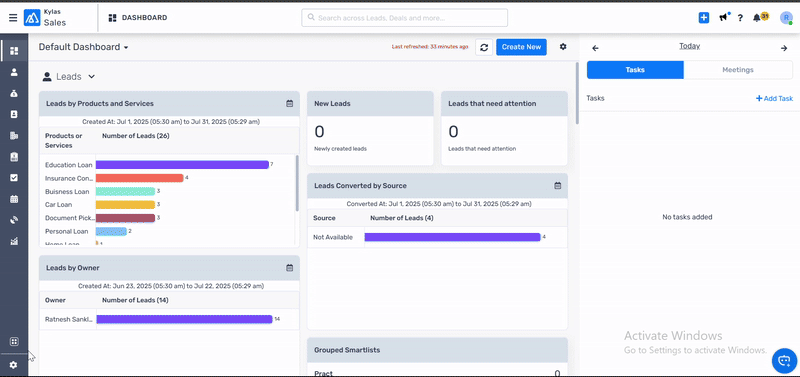Open the clipboard icon in the sidebar

point(14,157)
